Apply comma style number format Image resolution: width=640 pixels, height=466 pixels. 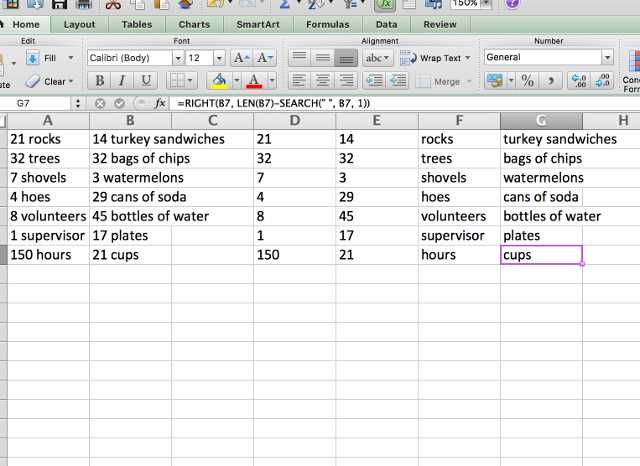(551, 81)
